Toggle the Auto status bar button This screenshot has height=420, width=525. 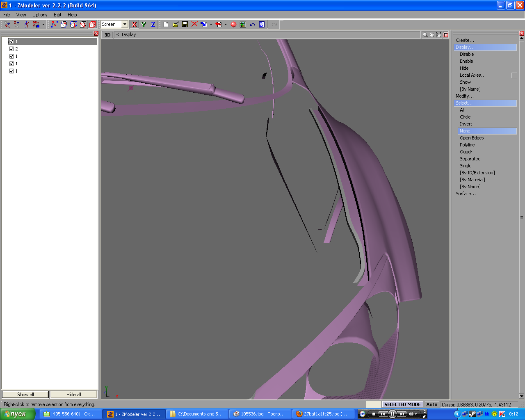pos(431,404)
